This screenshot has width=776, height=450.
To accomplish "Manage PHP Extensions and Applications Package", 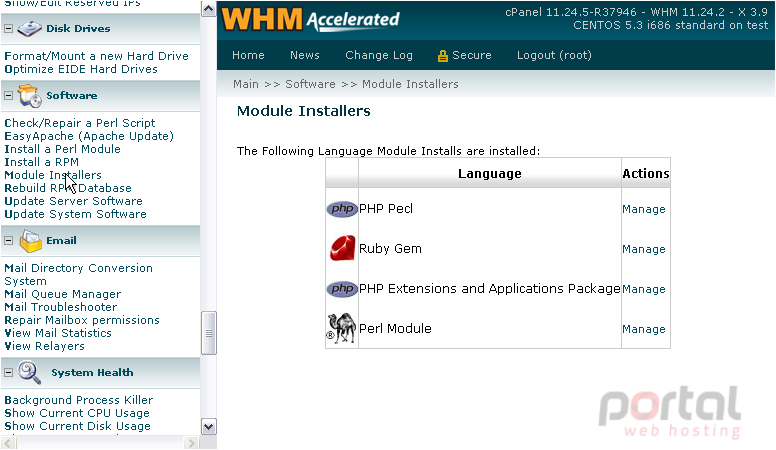I will (x=644, y=289).
